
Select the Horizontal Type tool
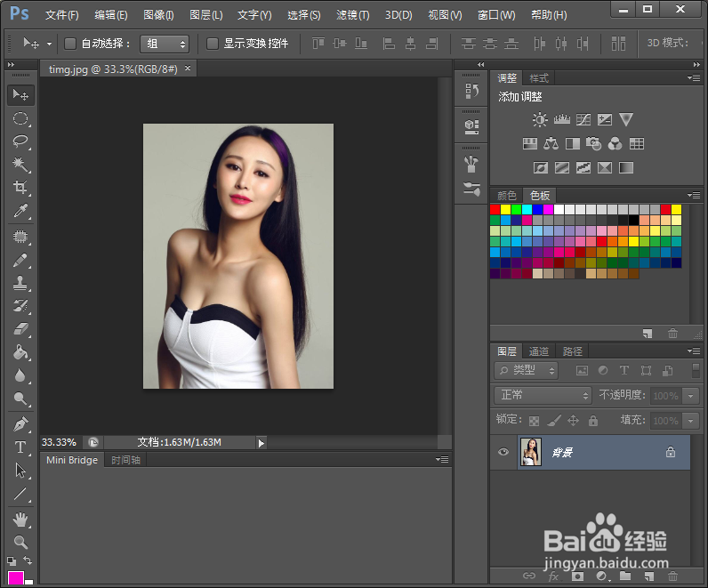(x=20, y=447)
